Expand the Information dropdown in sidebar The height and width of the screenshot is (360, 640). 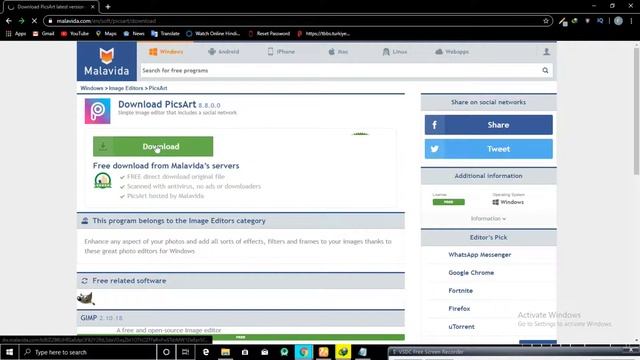click(488, 219)
